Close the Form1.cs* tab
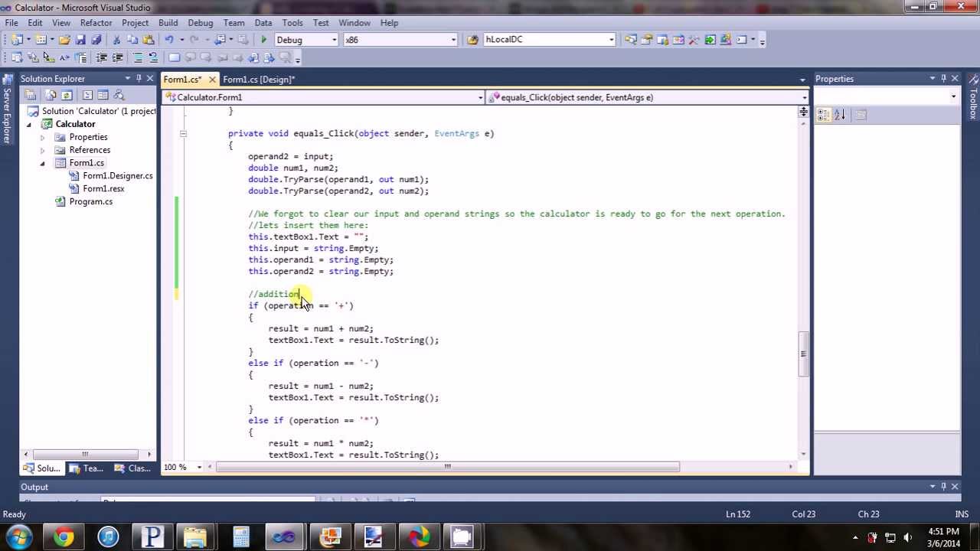Viewport: 980px width, 551px height. pos(212,80)
